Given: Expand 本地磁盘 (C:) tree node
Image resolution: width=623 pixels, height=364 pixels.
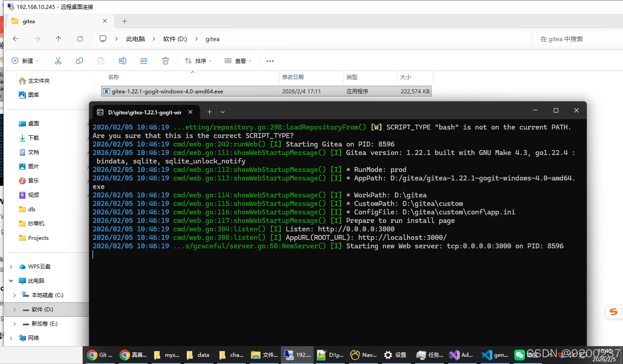Looking at the screenshot, I should pos(14,295).
